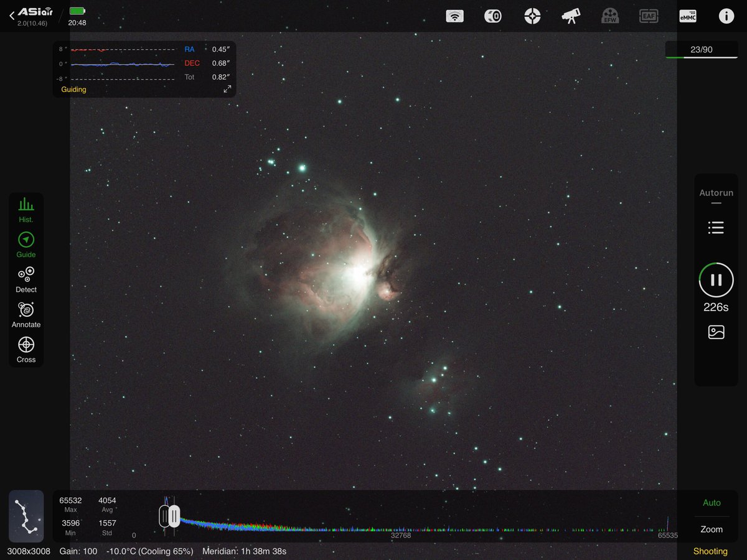Click the 23/90 frame progress indicator
This screenshot has height=560, width=747.
702,50
